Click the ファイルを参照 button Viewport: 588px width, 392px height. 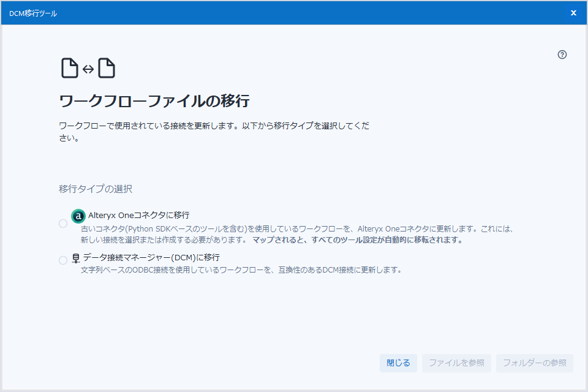pyautogui.click(x=456, y=363)
